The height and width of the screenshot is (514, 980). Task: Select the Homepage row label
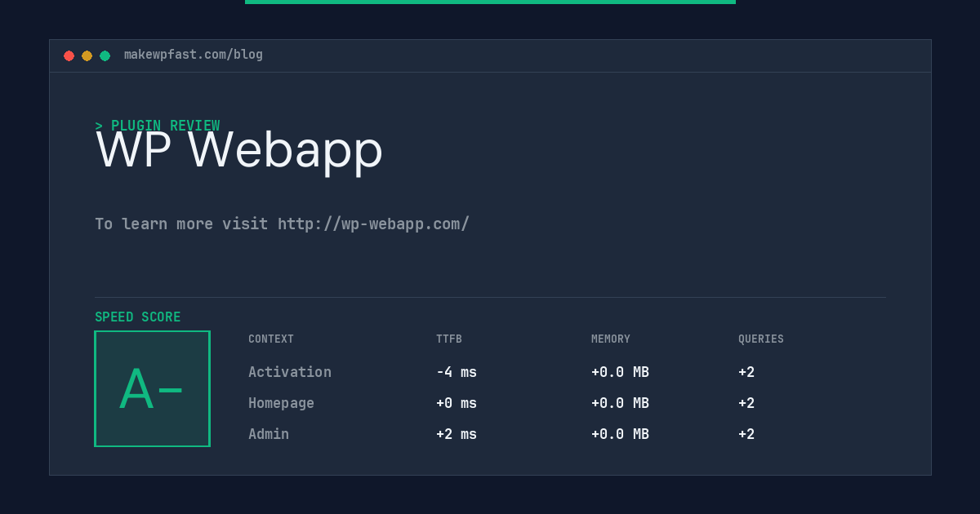pyautogui.click(x=281, y=403)
